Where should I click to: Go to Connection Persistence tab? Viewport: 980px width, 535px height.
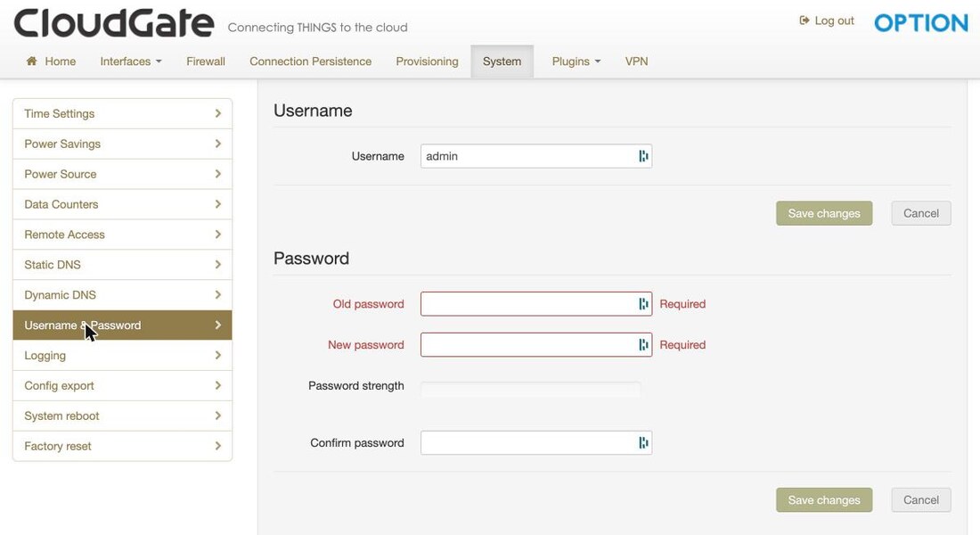coord(310,62)
